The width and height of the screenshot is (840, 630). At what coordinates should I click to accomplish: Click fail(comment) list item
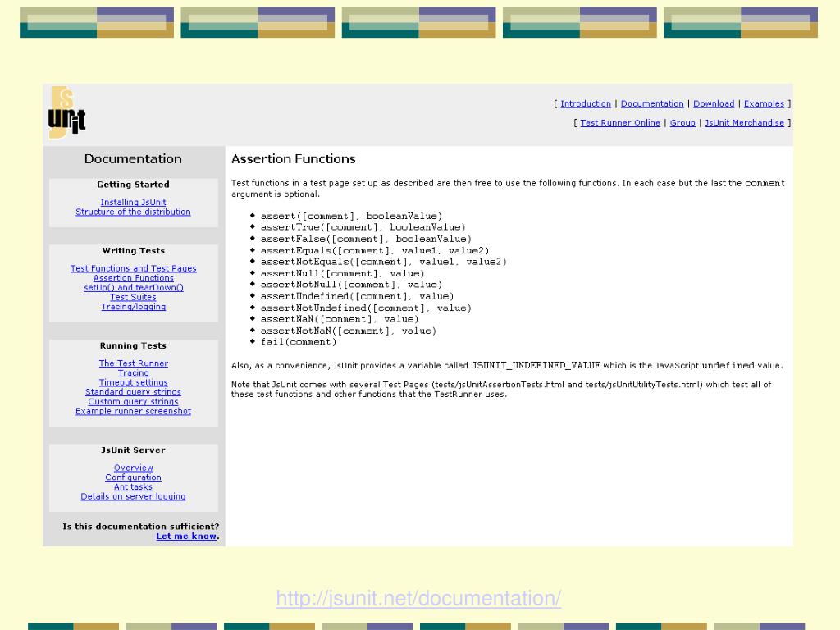tap(299, 342)
